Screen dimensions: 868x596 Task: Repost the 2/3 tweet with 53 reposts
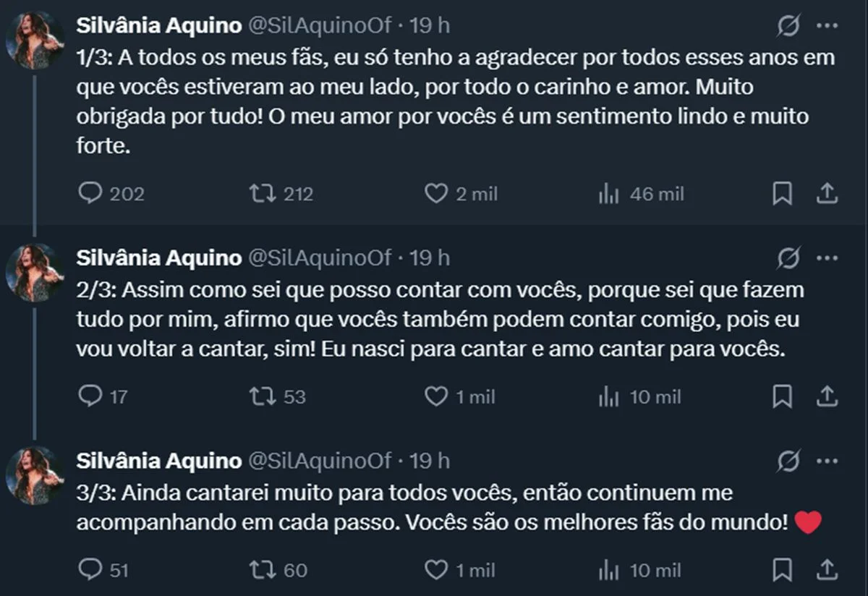[x=260, y=396]
